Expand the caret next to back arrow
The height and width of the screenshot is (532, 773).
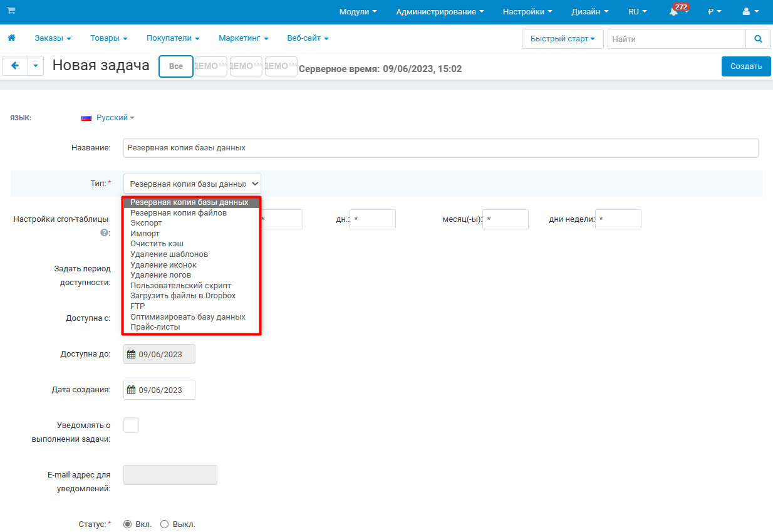[x=36, y=66]
